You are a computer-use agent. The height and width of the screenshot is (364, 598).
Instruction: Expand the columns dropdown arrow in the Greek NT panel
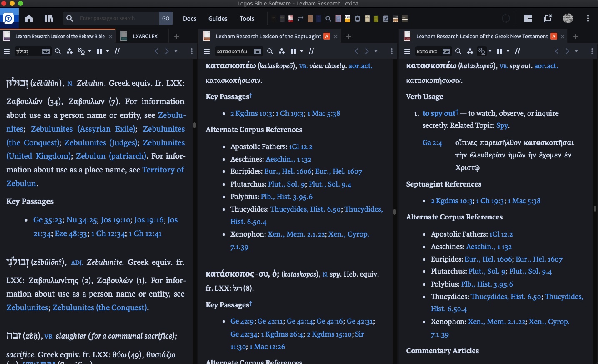click(x=507, y=51)
